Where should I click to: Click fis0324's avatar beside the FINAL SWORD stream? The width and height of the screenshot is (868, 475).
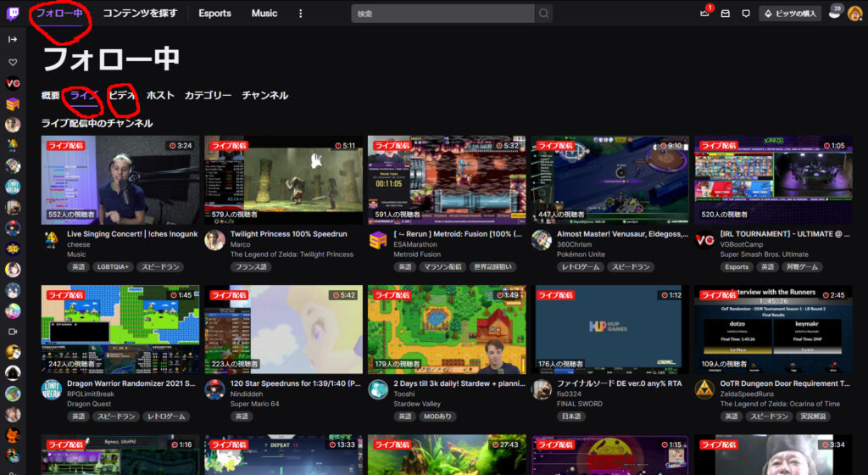coord(542,389)
